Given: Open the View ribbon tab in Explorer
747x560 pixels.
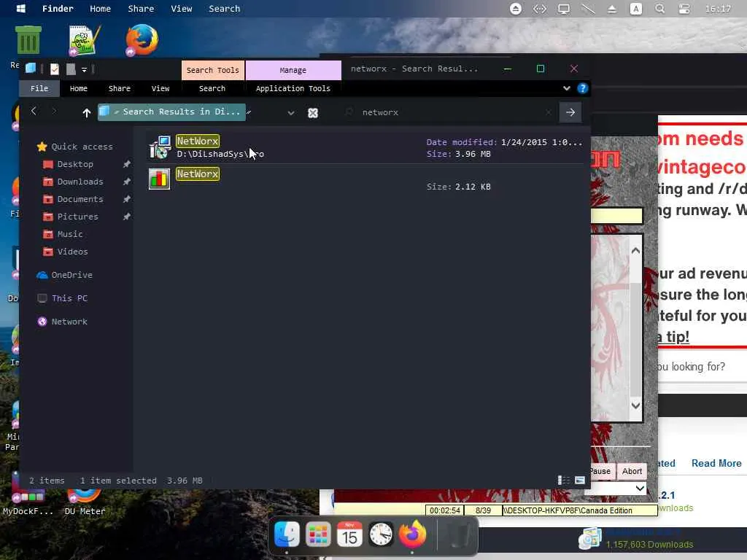Looking at the screenshot, I should tap(160, 88).
